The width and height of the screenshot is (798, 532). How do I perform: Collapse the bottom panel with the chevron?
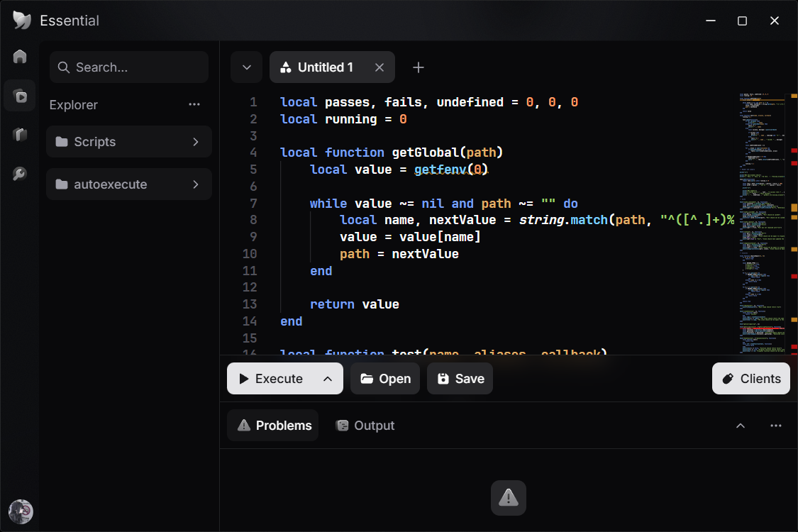pyautogui.click(x=741, y=426)
